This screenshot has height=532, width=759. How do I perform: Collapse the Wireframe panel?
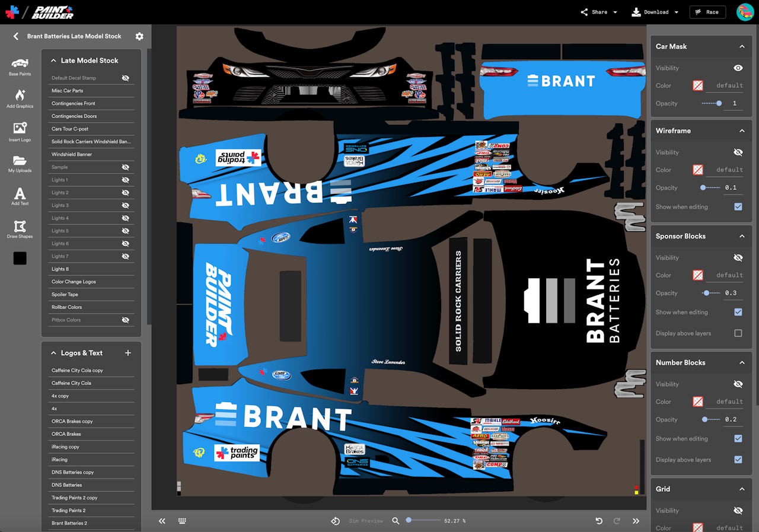(742, 130)
